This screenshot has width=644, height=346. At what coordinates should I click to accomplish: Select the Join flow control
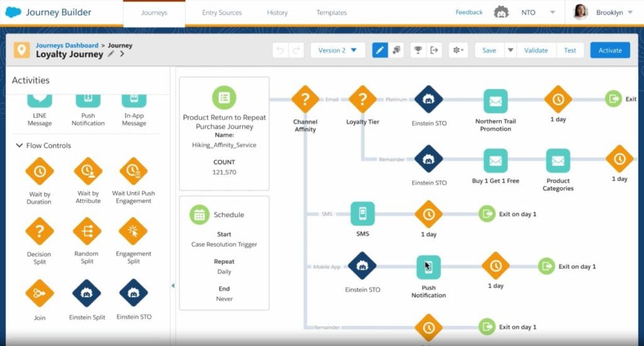pos(40,293)
